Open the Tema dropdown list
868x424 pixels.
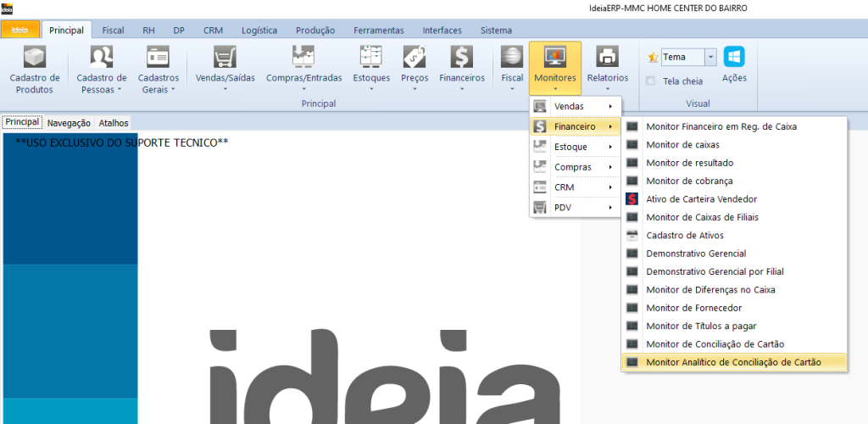click(x=710, y=57)
